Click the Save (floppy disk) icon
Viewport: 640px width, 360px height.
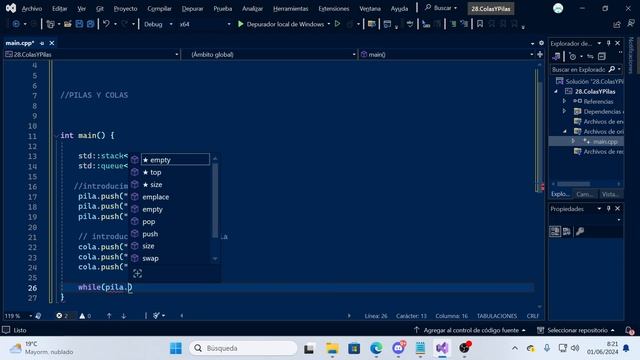[x=79, y=24]
